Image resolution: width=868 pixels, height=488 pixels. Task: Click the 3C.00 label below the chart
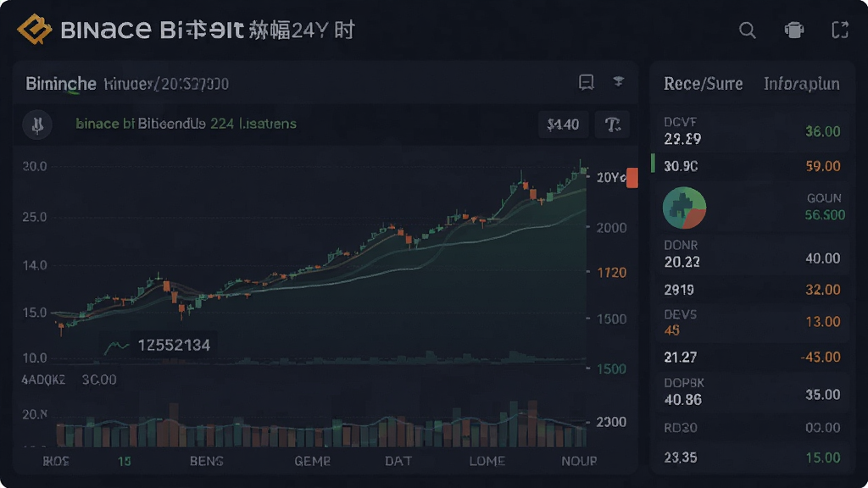click(x=99, y=380)
